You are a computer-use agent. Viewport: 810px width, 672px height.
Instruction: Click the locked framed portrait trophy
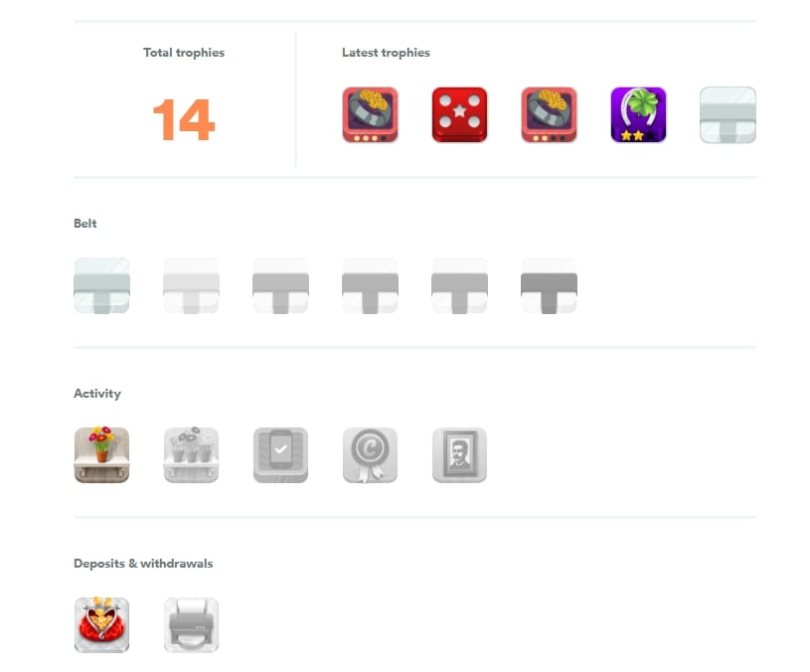pos(459,455)
